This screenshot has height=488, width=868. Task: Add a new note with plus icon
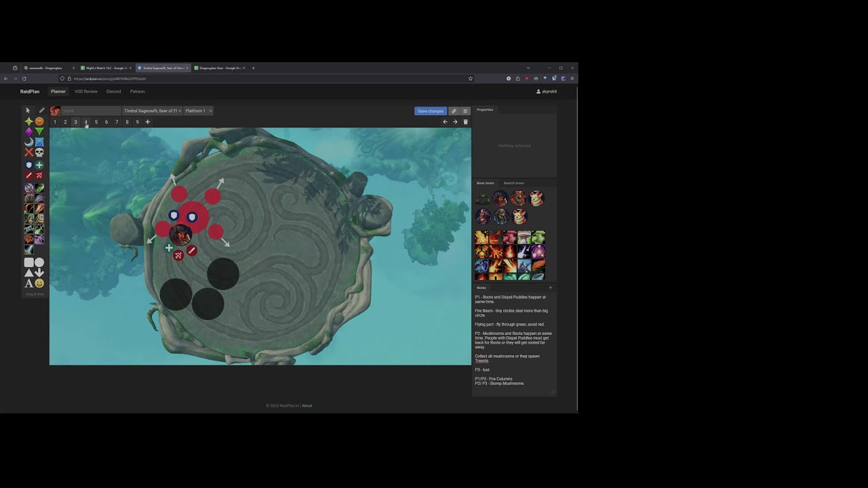point(550,288)
